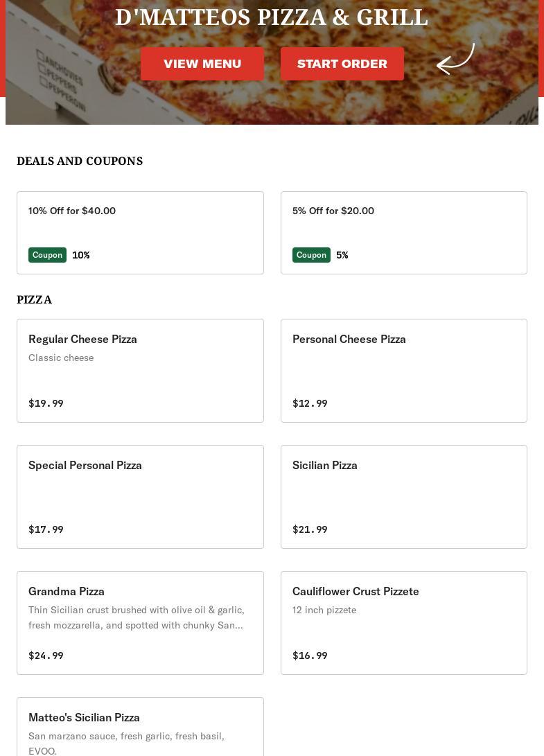Click the Pizza section heading
544x756 pixels.
pos(34,299)
